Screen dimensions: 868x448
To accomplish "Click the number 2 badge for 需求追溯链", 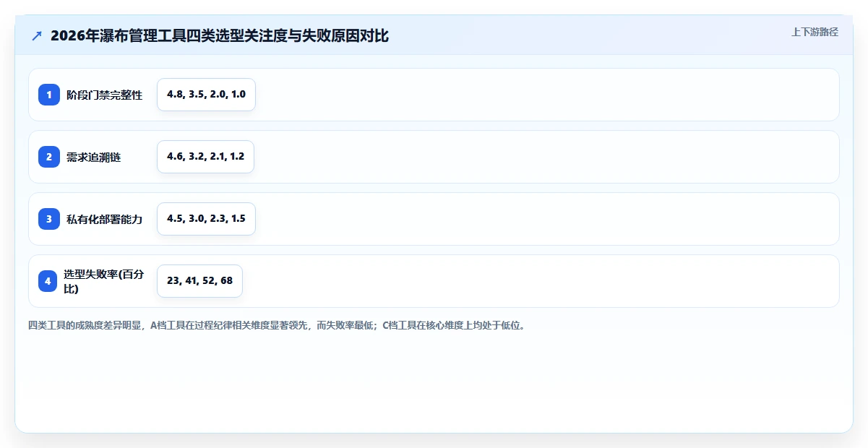I will 49,157.
